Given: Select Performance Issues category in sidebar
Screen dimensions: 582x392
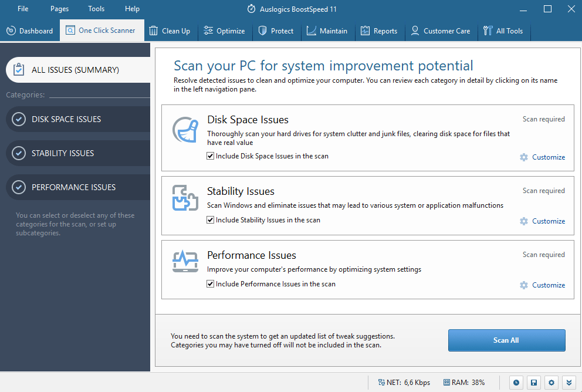Looking at the screenshot, I should (78, 187).
